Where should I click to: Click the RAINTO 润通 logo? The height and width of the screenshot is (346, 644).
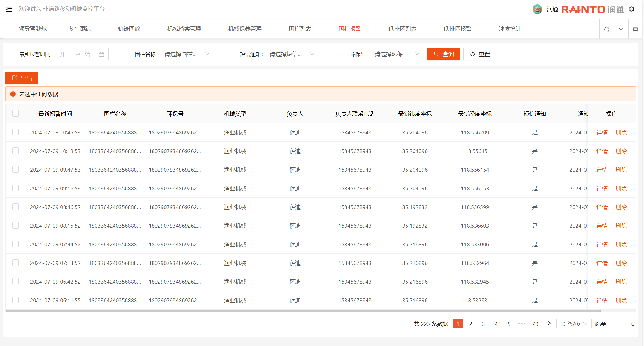click(x=592, y=9)
